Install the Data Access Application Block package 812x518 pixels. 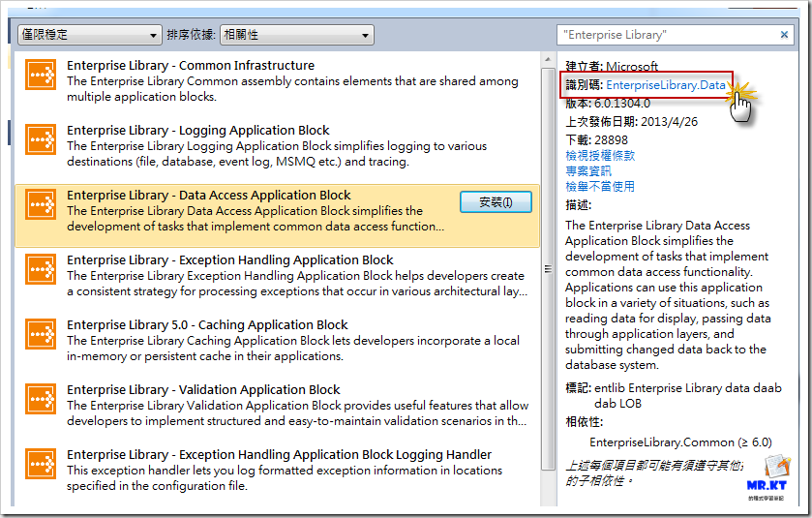coord(496,202)
